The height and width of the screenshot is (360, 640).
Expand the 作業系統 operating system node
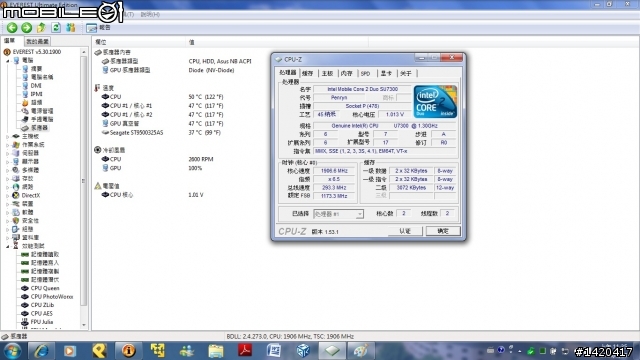8,144
